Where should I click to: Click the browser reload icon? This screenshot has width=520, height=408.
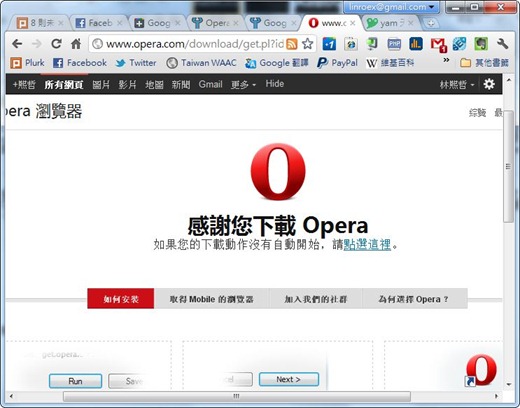[56, 44]
